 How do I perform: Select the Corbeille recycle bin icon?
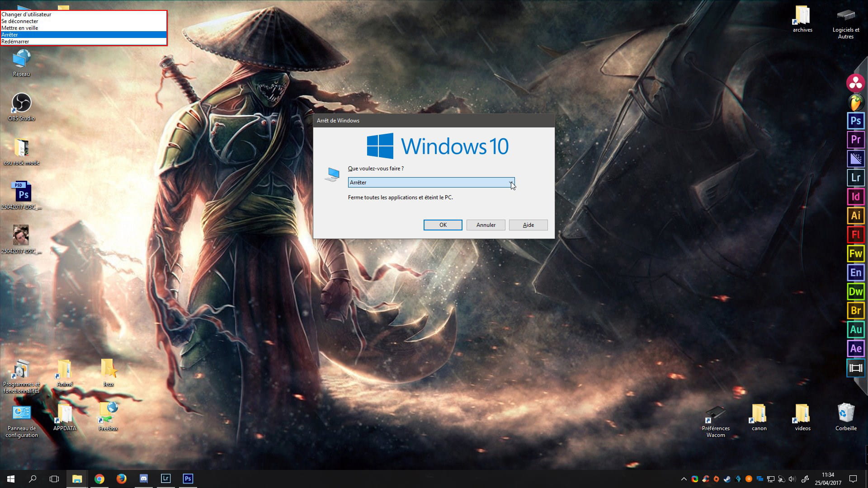point(846,417)
